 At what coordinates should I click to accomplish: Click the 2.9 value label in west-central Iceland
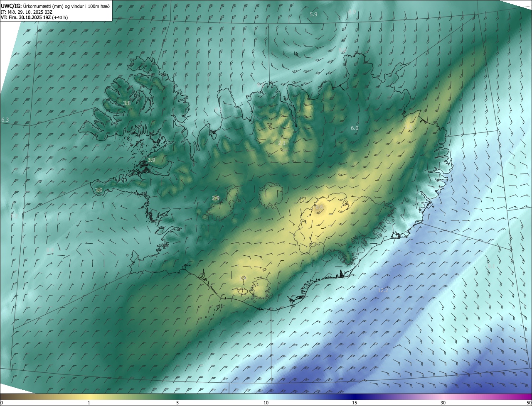coord(216,198)
